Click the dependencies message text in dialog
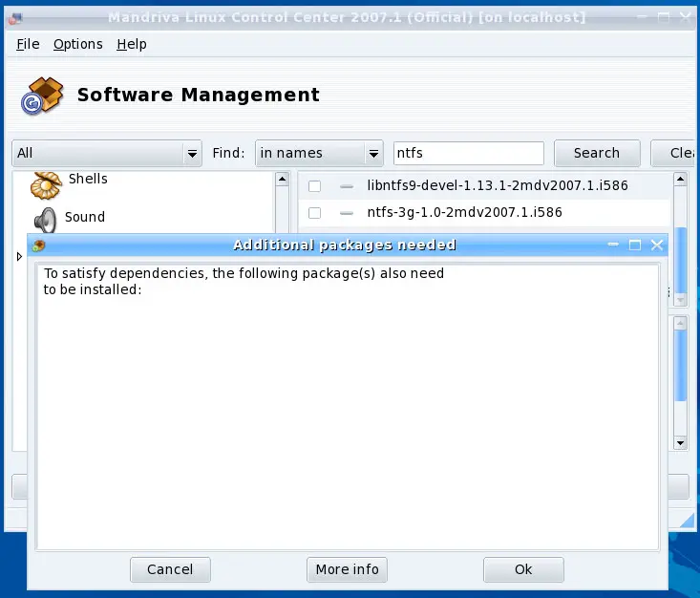The image size is (700, 598). (x=244, y=282)
